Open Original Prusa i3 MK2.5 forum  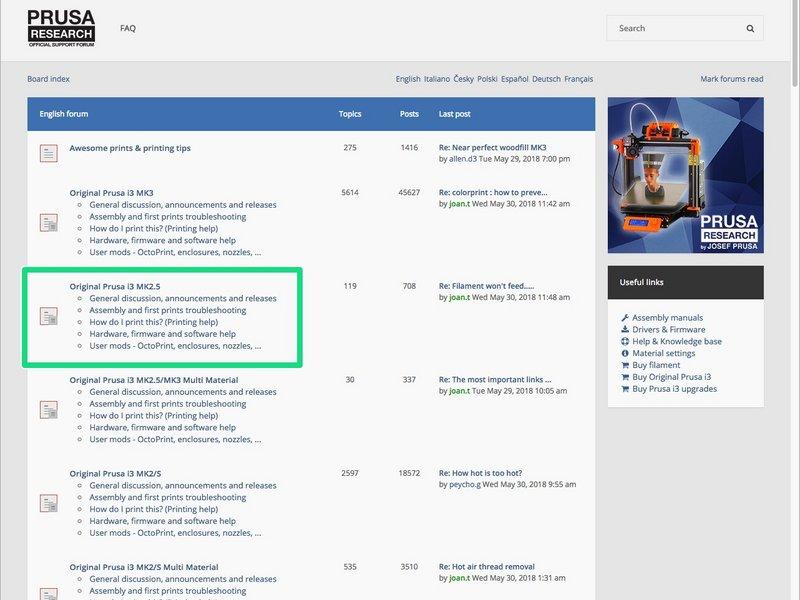point(115,286)
